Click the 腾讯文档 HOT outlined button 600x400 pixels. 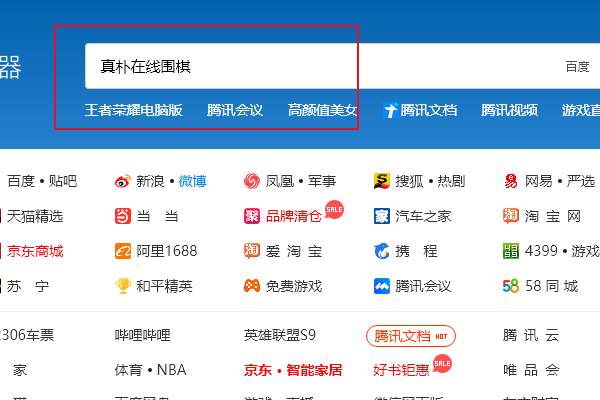click(x=411, y=336)
